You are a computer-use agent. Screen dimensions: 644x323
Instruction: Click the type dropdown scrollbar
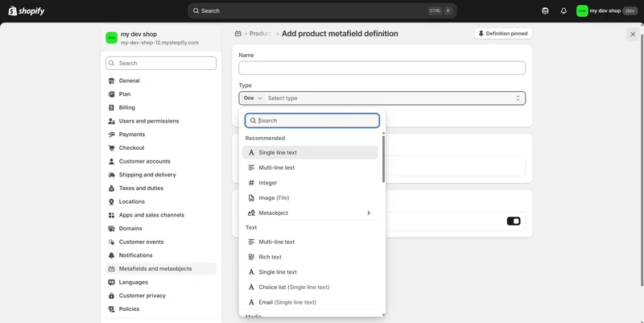click(383, 159)
